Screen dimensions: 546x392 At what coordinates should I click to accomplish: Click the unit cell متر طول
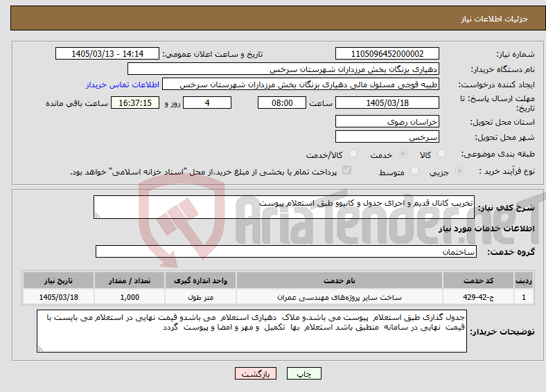click(x=200, y=297)
